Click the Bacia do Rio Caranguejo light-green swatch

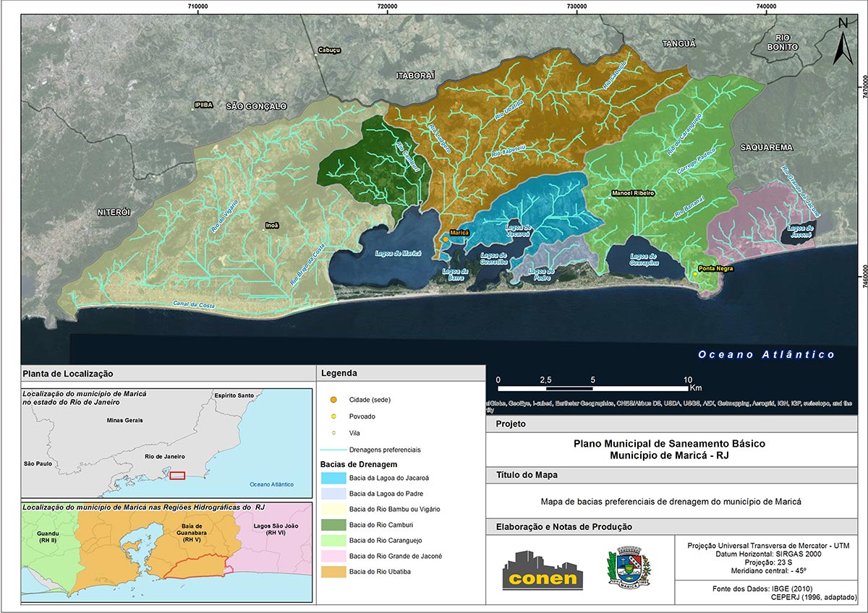332,541
